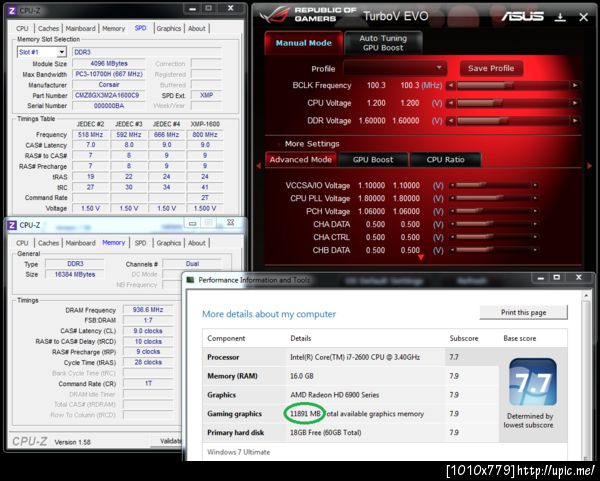Switch to Manual Mode tab

303,43
